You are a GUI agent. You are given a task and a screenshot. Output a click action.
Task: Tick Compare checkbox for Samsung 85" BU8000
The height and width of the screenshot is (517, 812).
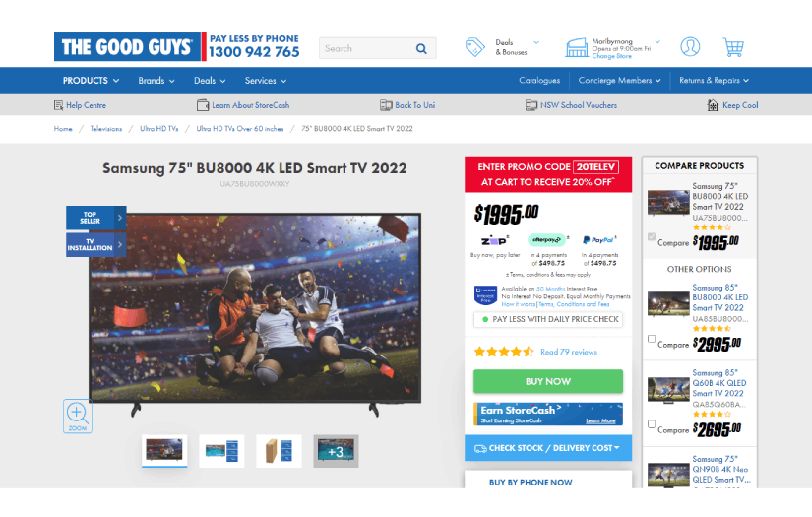pyautogui.click(x=652, y=339)
